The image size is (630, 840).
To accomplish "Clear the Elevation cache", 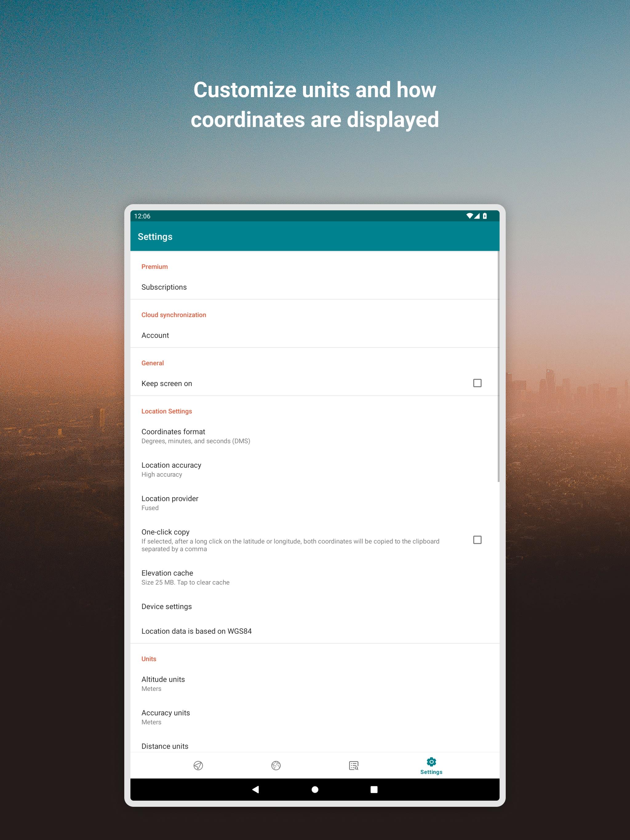I will [315, 577].
